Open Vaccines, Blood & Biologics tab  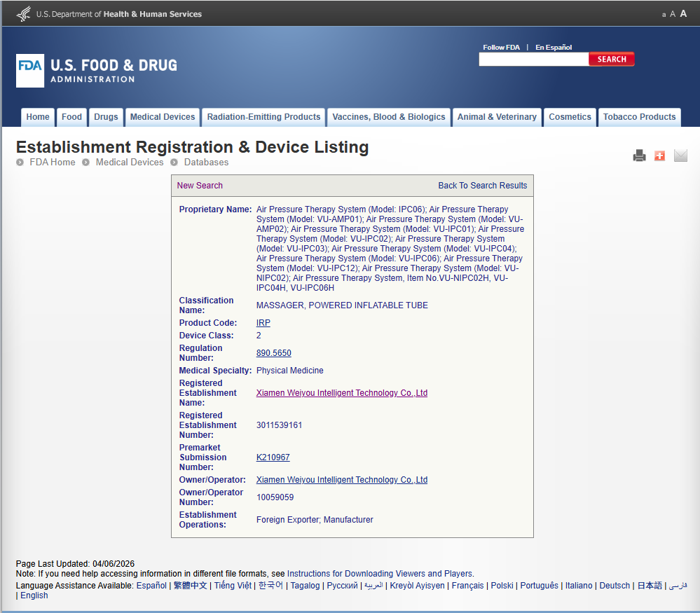point(389,117)
